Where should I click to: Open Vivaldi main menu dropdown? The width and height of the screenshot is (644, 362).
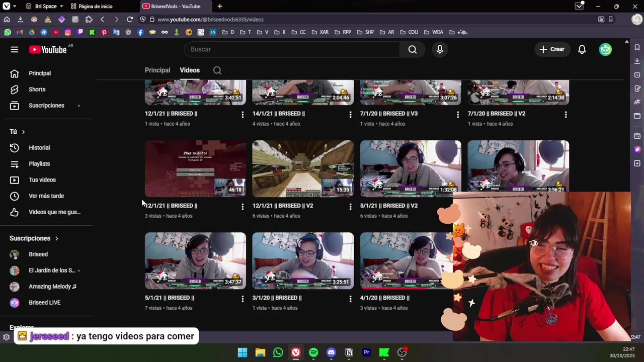(9, 6)
